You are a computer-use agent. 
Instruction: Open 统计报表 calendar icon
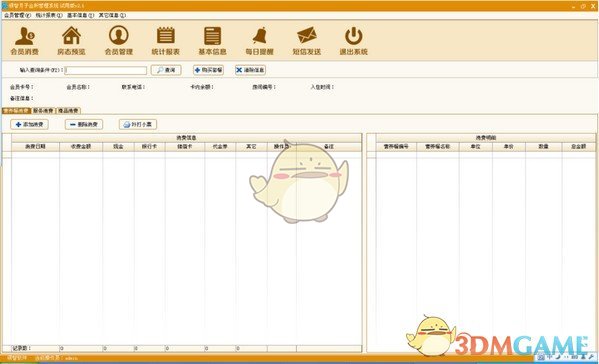point(165,40)
